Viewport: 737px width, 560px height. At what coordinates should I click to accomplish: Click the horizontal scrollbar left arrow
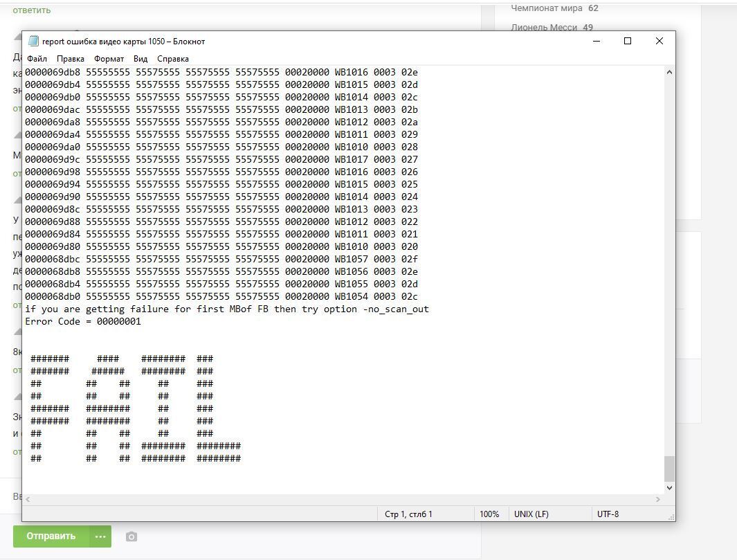tap(28, 499)
